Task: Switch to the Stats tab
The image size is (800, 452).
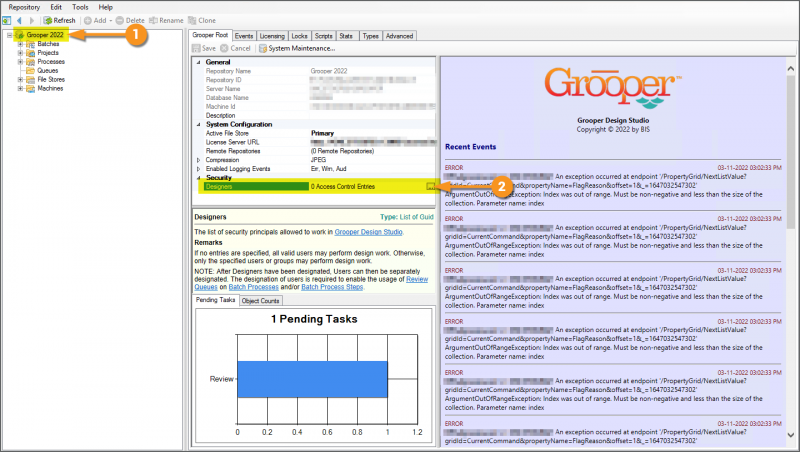Action: click(x=346, y=36)
